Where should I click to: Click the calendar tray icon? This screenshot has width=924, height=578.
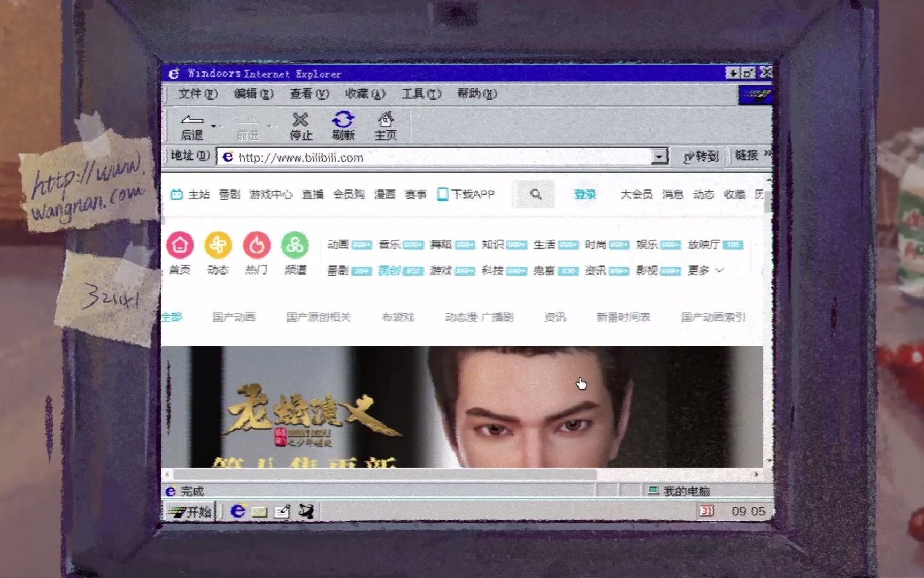pos(707,511)
